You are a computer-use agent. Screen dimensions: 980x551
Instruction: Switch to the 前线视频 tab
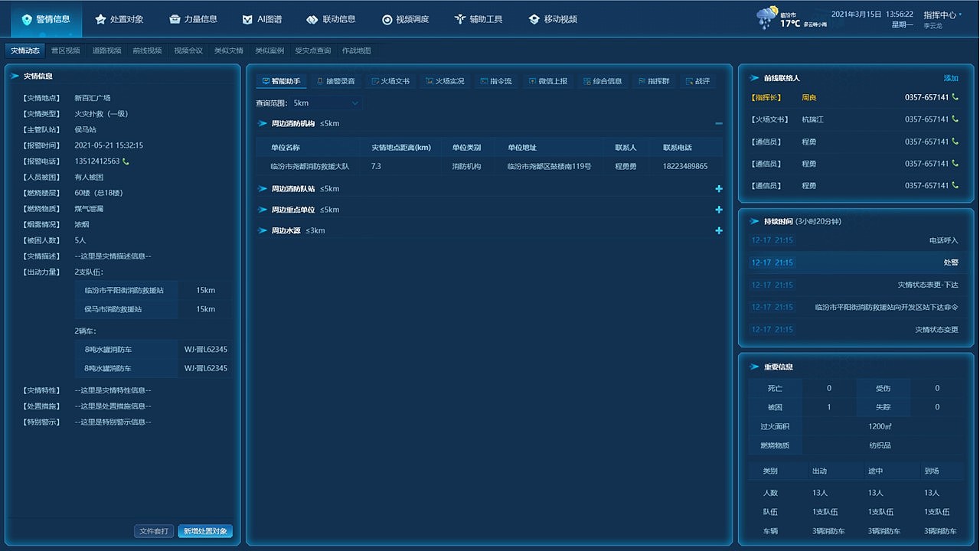click(x=147, y=51)
